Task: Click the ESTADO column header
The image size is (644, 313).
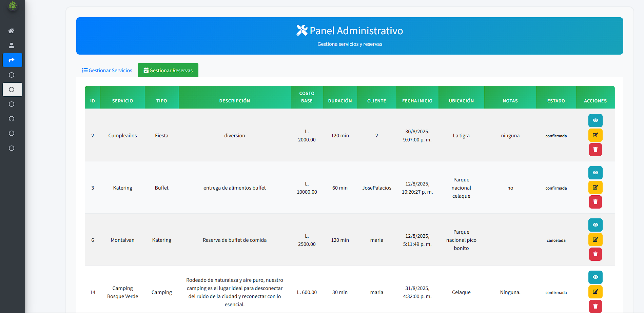Action: coord(556,100)
